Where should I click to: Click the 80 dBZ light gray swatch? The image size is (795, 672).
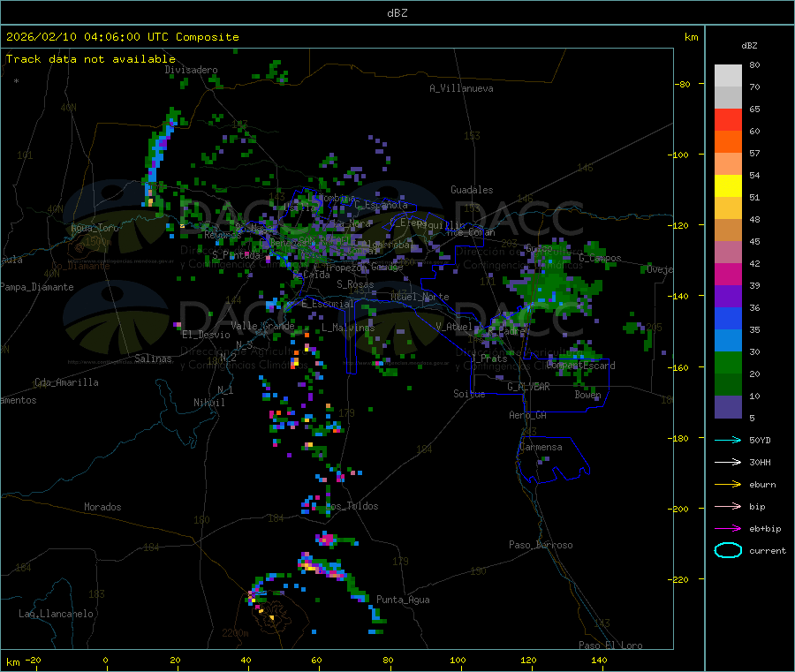coord(728,76)
